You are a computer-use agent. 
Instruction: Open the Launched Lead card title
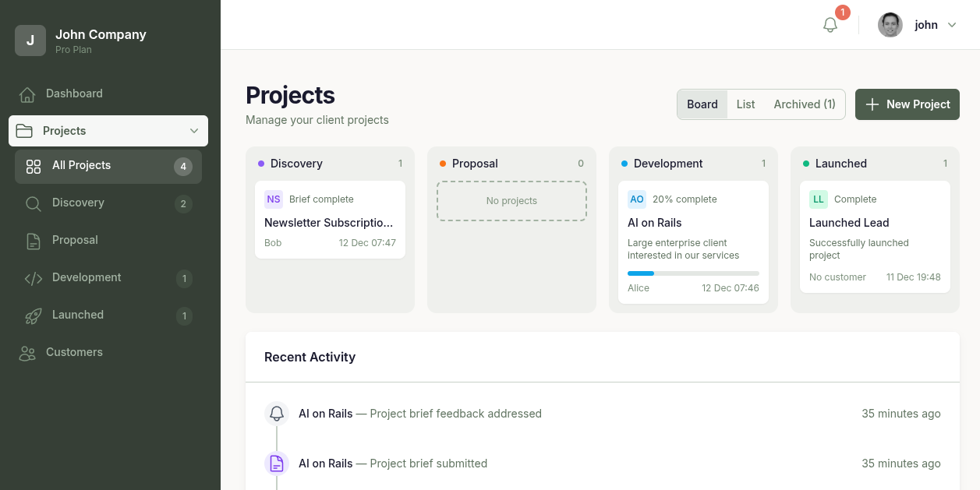pos(849,223)
